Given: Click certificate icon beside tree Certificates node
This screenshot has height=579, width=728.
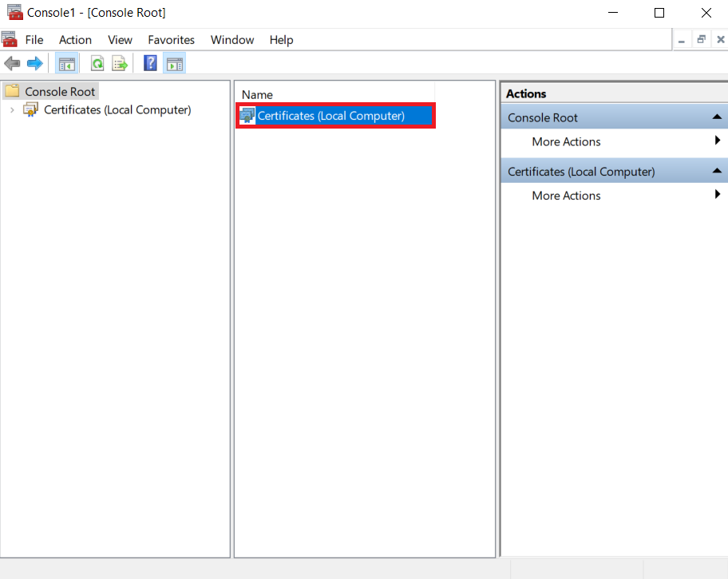Looking at the screenshot, I should tap(30, 110).
